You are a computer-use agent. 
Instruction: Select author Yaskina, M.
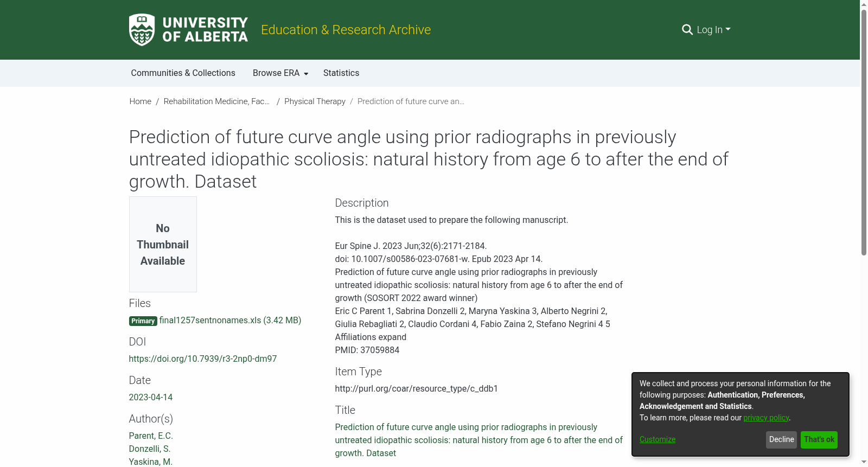pos(151,462)
